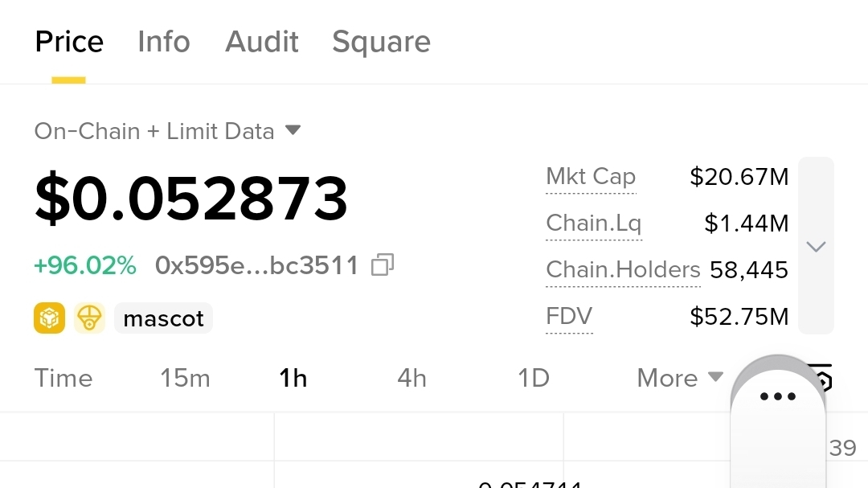Tap the Chain.Holders label

tap(623, 270)
